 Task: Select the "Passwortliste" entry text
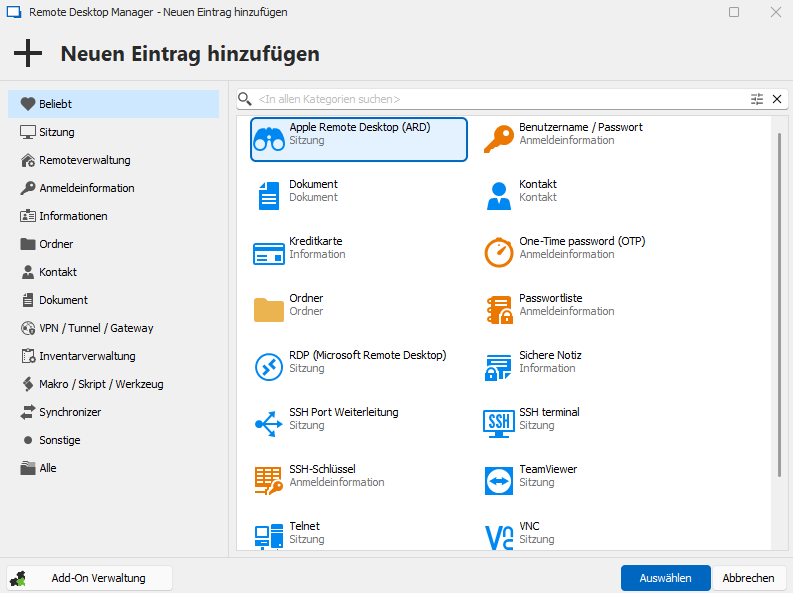pos(551,298)
